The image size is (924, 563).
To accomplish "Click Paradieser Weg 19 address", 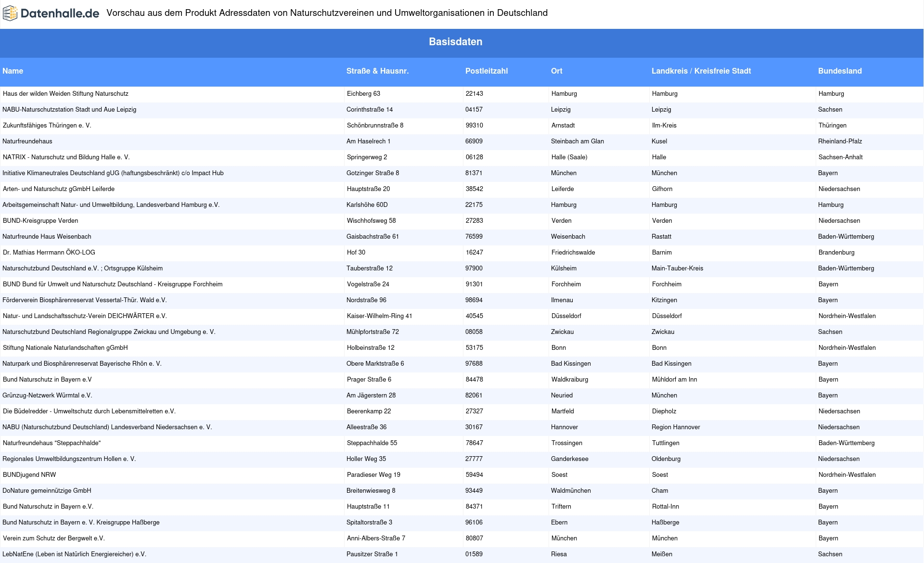I will 374,475.
